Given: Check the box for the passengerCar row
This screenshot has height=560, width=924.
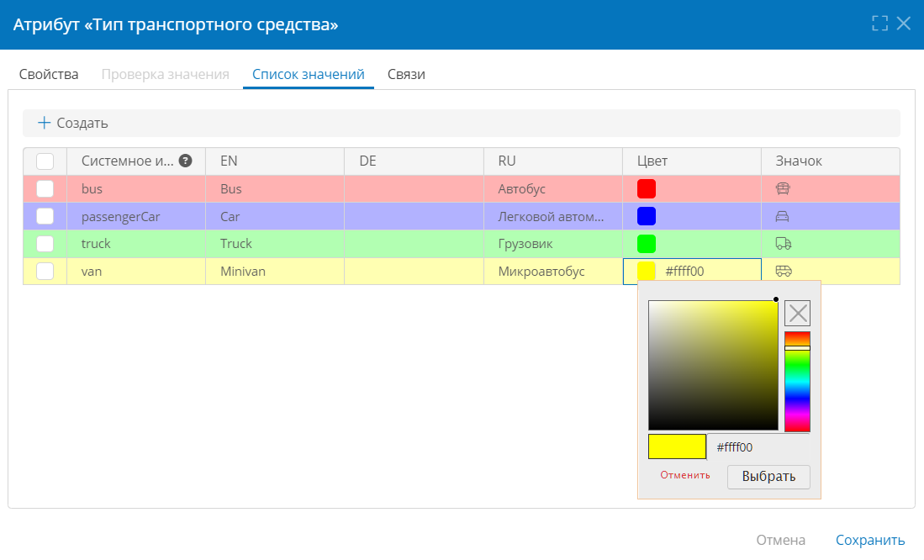Looking at the screenshot, I should 45,216.
